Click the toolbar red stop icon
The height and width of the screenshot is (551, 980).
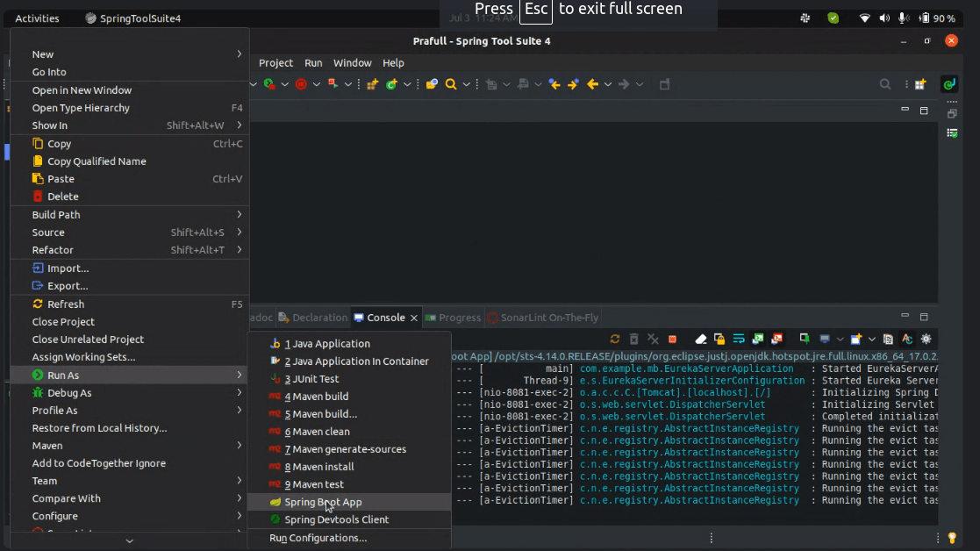[x=301, y=84]
